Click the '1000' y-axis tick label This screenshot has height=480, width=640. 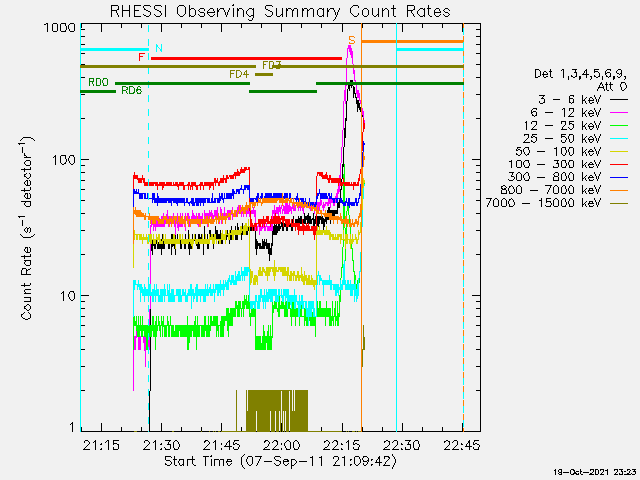[60, 28]
